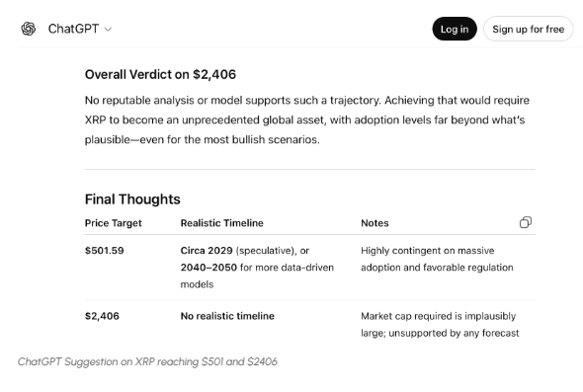Expand the ChatGPT model chevron

click(x=108, y=30)
